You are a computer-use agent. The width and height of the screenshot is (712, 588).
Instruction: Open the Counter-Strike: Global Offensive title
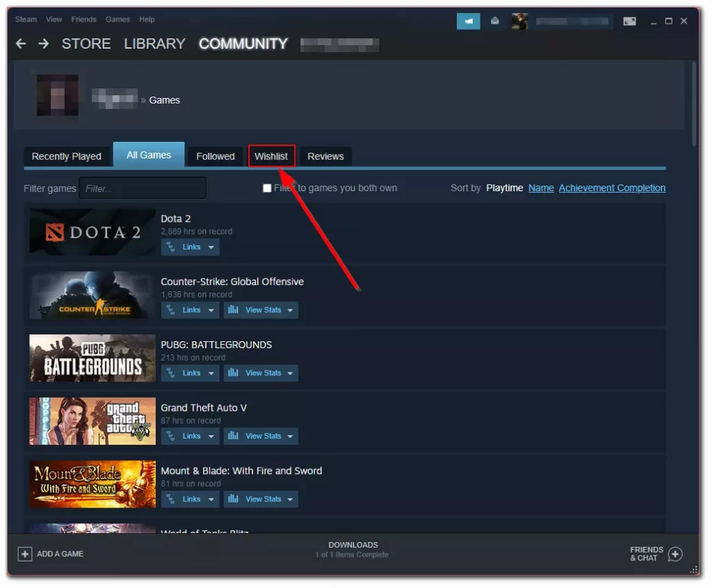232,281
